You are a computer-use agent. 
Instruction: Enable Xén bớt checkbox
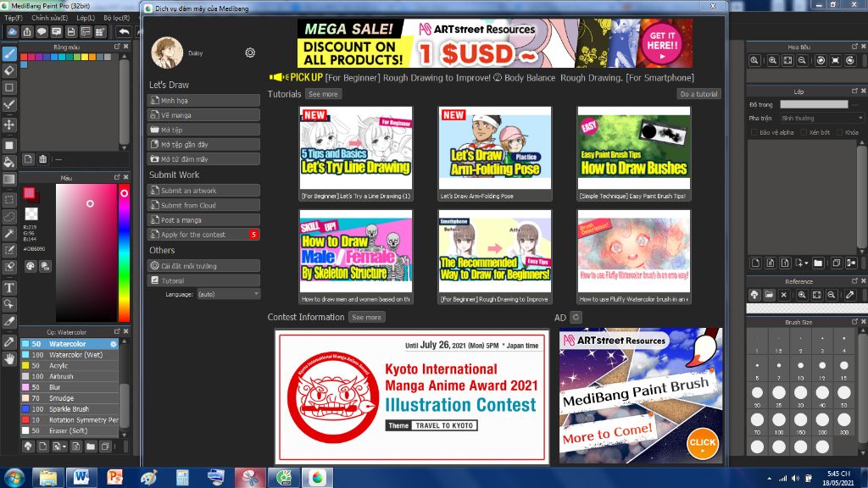point(804,132)
